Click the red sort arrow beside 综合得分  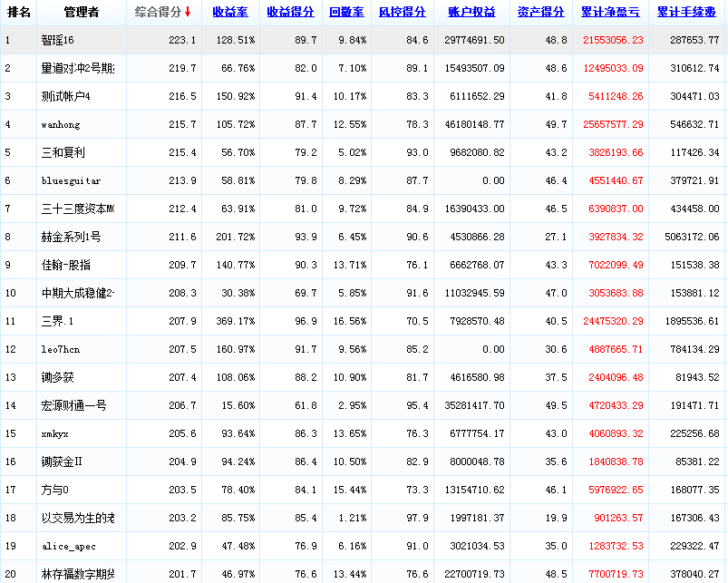tap(188, 13)
